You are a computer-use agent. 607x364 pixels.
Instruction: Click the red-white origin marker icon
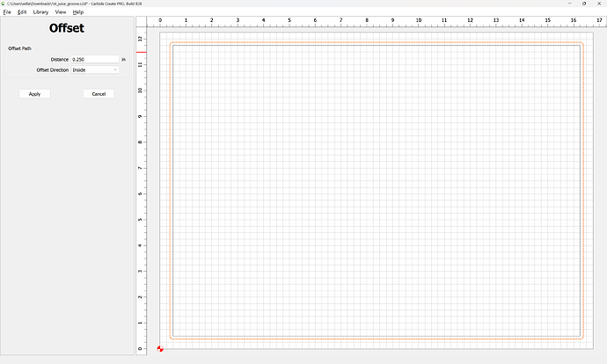(x=160, y=348)
